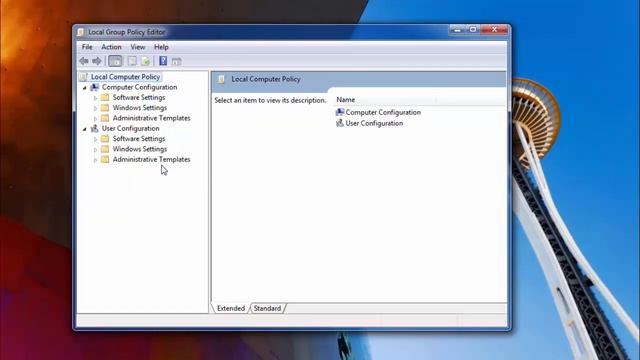Open the File menu

point(87,47)
